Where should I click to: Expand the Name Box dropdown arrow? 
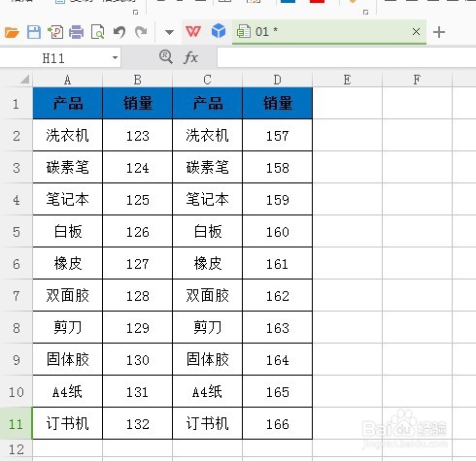point(115,58)
